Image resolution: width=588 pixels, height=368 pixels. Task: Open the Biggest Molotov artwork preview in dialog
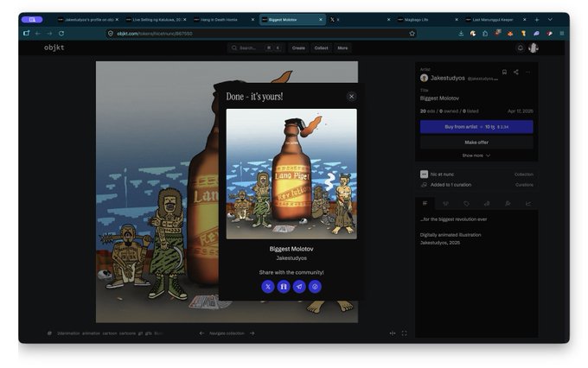[x=291, y=174]
